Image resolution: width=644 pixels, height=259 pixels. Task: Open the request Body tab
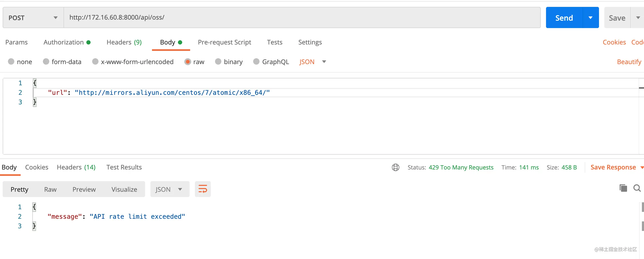pyautogui.click(x=171, y=42)
